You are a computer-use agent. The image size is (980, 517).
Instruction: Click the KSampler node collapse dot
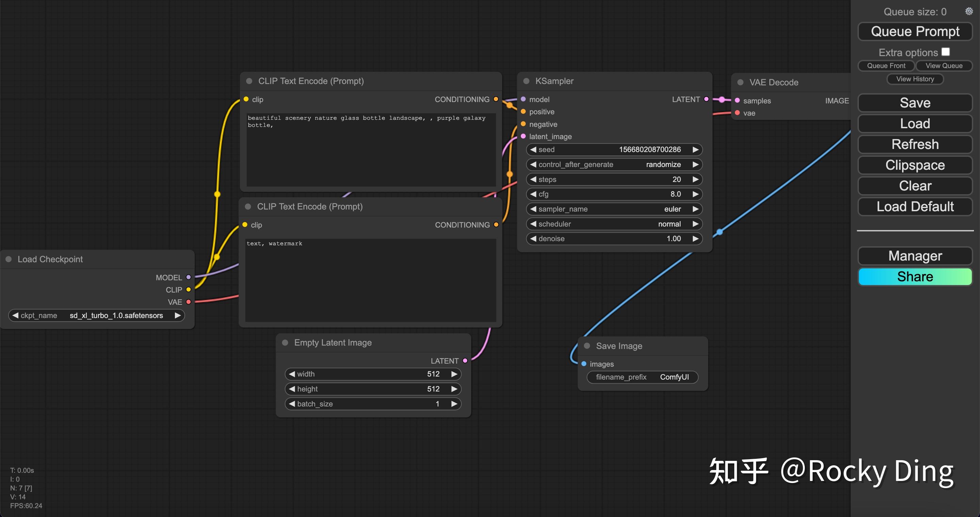(526, 81)
